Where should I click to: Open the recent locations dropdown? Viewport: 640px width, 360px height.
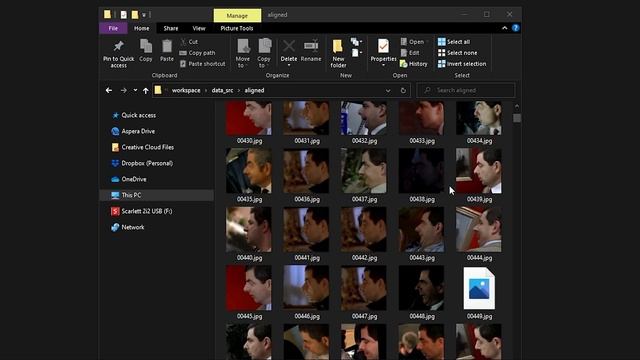tap(135, 90)
